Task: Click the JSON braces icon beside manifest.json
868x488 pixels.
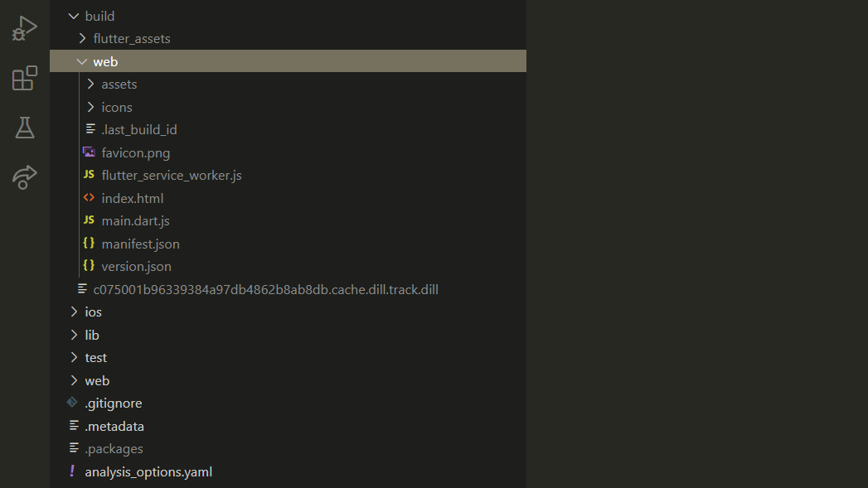Action: pyautogui.click(x=89, y=244)
